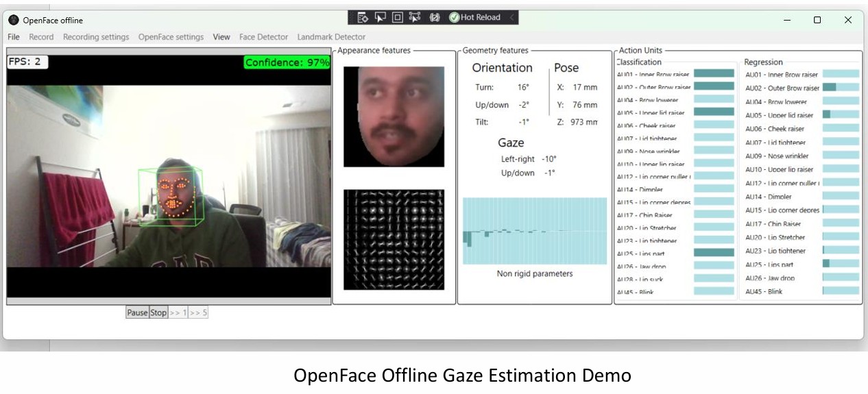Click Regression label 'AU14 - Dimpler'
Image resolution: width=868 pixels, height=394 pixels.
[x=769, y=197]
